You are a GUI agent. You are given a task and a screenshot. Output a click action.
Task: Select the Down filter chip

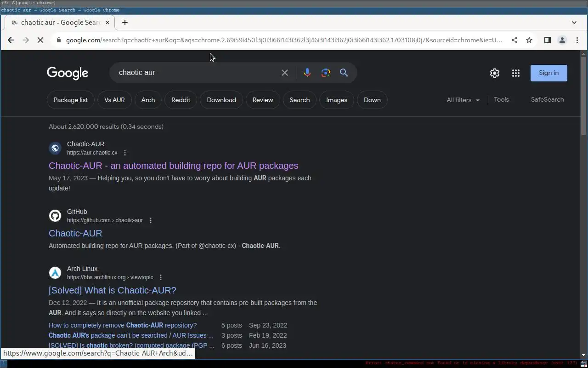click(372, 100)
